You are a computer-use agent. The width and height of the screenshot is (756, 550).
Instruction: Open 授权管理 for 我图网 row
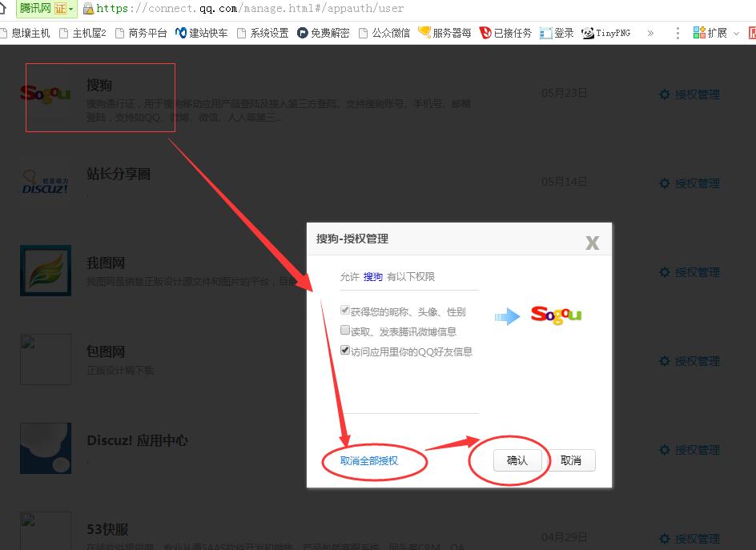(x=698, y=272)
